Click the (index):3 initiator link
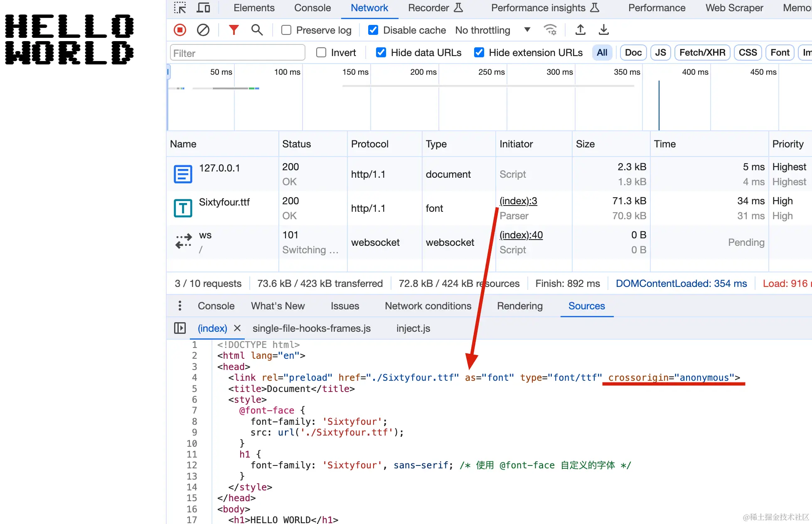The width and height of the screenshot is (812, 524). tap(518, 201)
